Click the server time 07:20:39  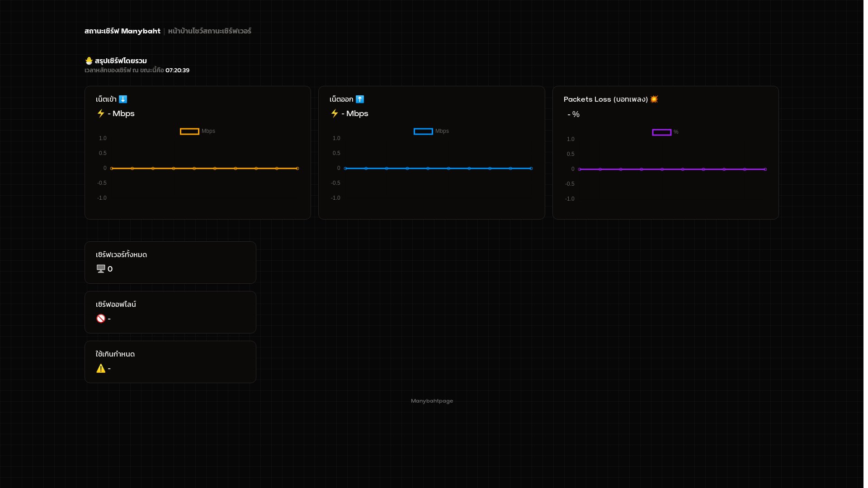177,70
